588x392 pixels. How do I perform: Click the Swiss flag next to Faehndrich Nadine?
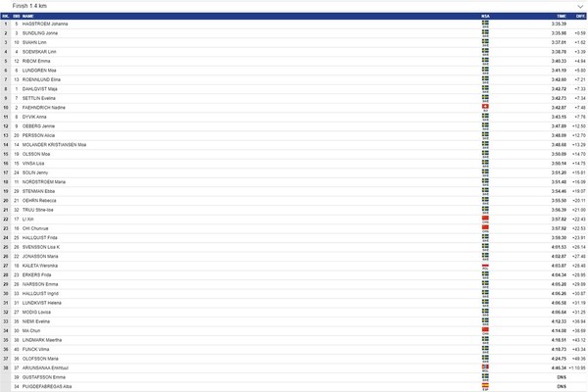pyautogui.click(x=485, y=107)
